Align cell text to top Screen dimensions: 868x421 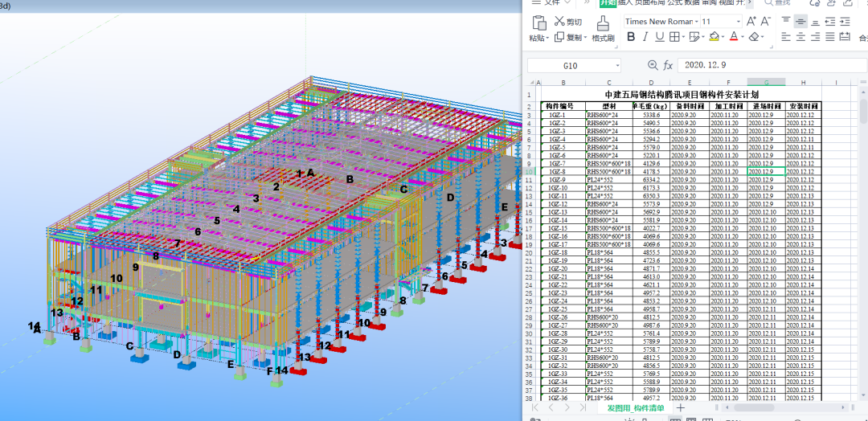pos(785,21)
